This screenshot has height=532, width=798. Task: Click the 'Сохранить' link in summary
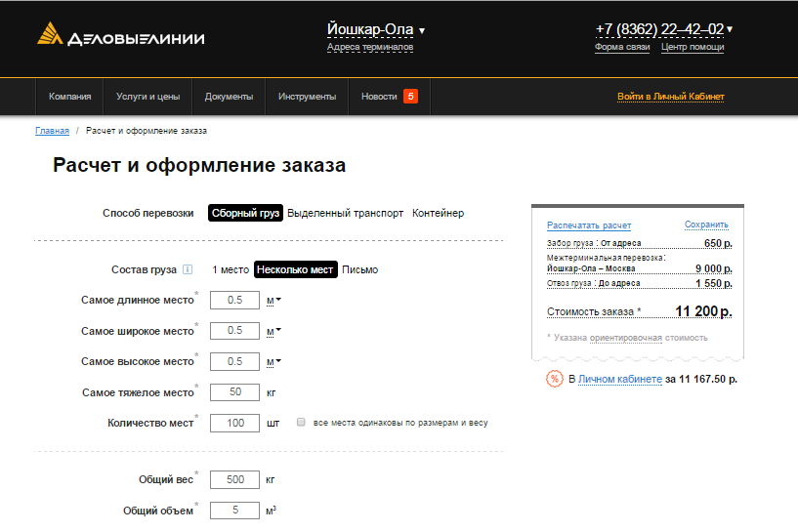(706, 225)
